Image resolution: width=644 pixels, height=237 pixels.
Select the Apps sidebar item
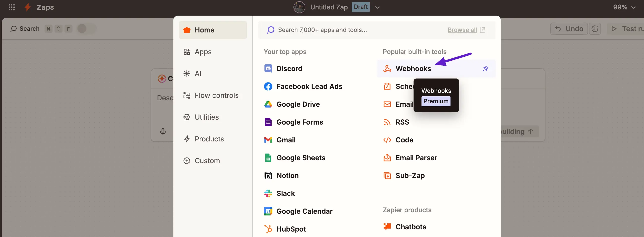pos(213,52)
